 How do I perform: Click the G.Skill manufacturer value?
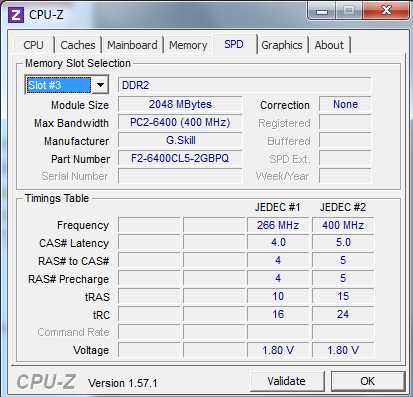click(x=180, y=140)
